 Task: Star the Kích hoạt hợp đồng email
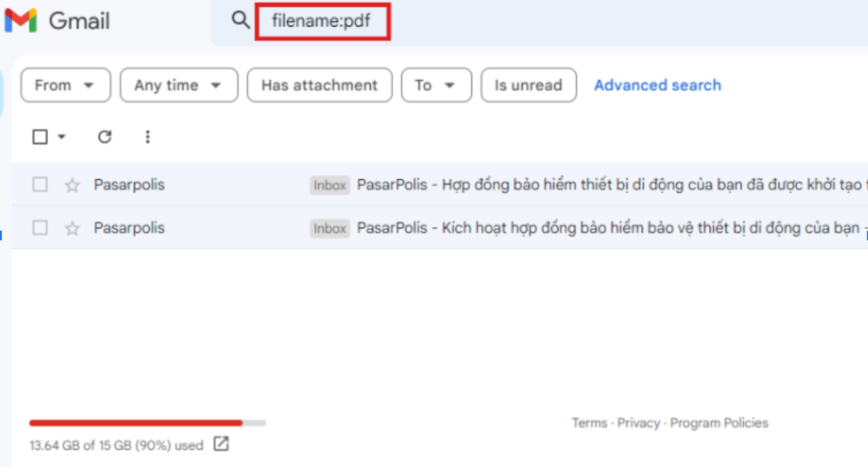[x=72, y=228]
